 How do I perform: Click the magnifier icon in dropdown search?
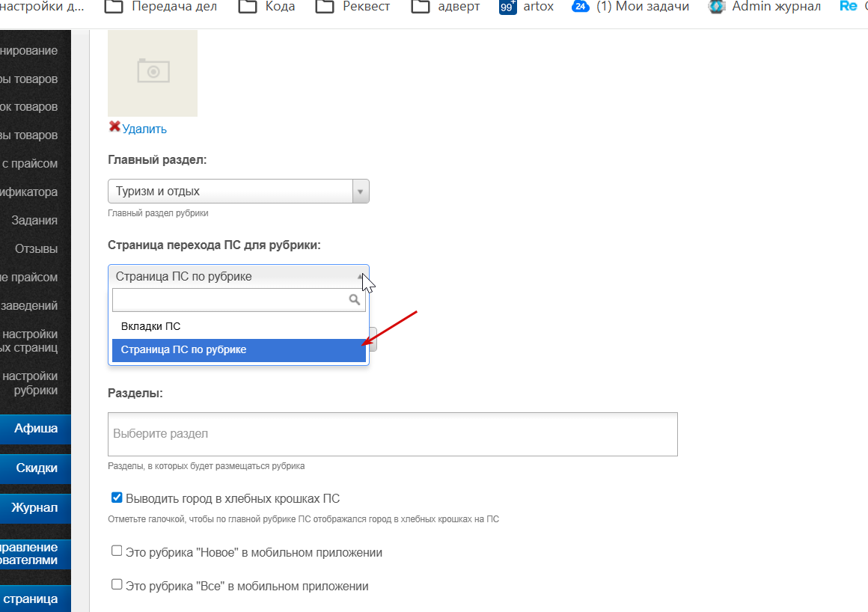[354, 300]
